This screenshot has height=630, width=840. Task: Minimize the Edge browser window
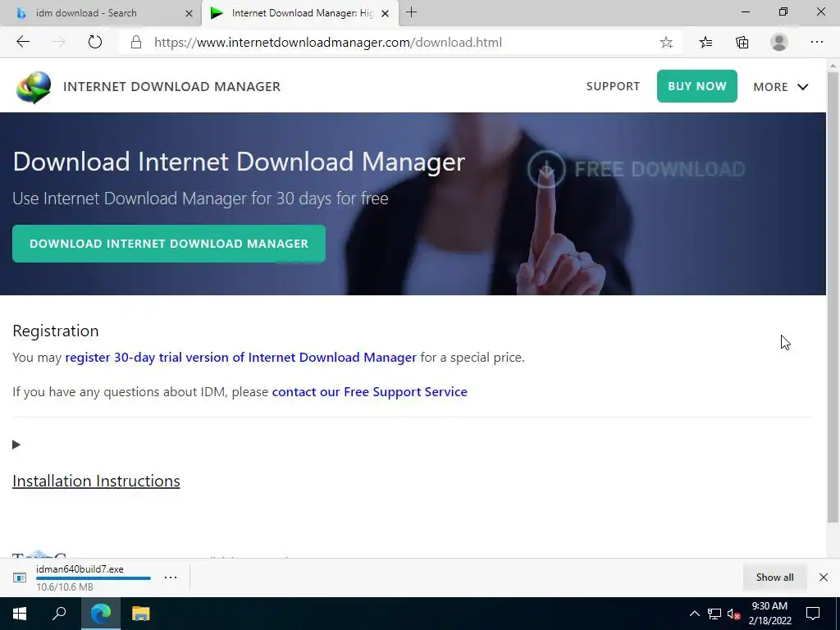pyautogui.click(x=745, y=12)
